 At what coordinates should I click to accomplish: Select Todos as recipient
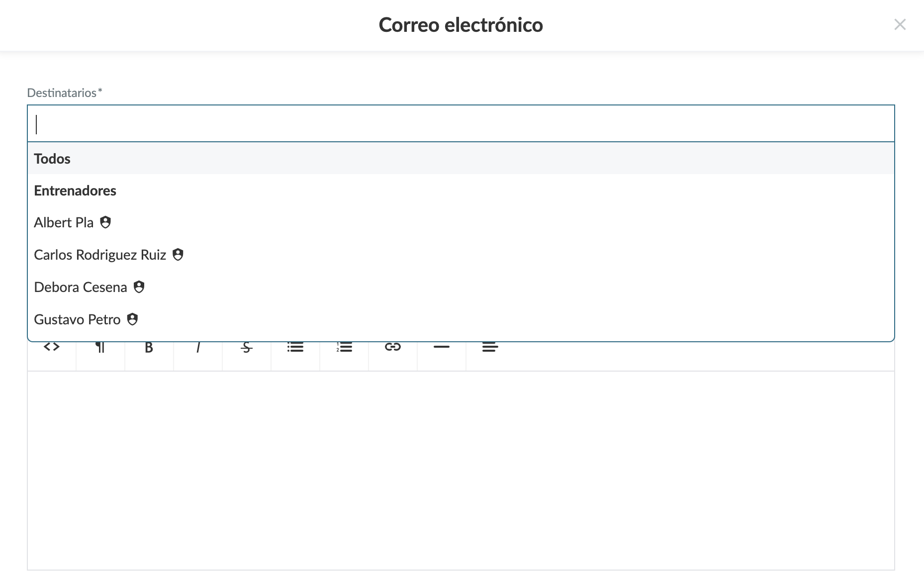[x=52, y=159]
